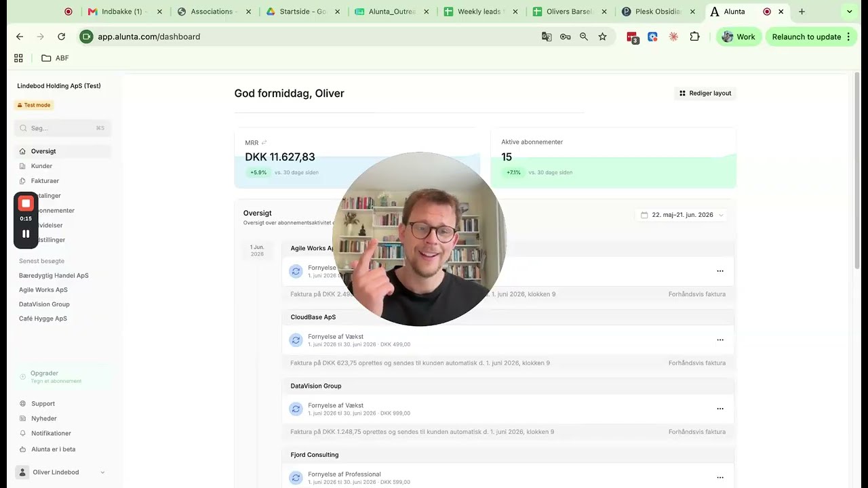Open the zoom magnifier icon in address bar
Screen dimensions: 868x488
[583, 37]
